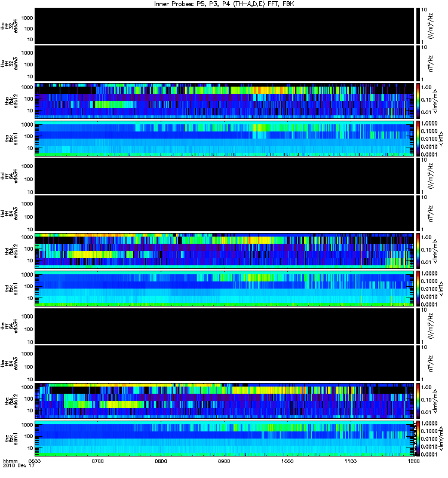Select the tha fff 32 scm3 panel label

[x=10, y=63]
